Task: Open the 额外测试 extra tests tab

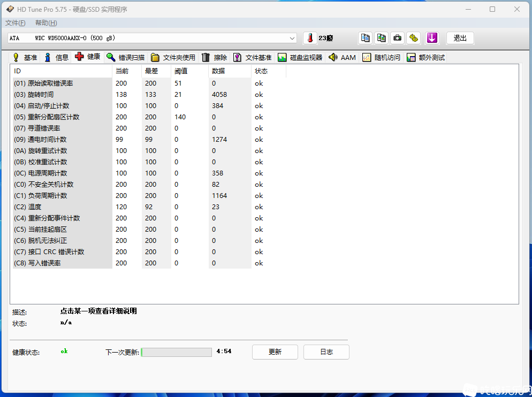Action: tap(426, 57)
